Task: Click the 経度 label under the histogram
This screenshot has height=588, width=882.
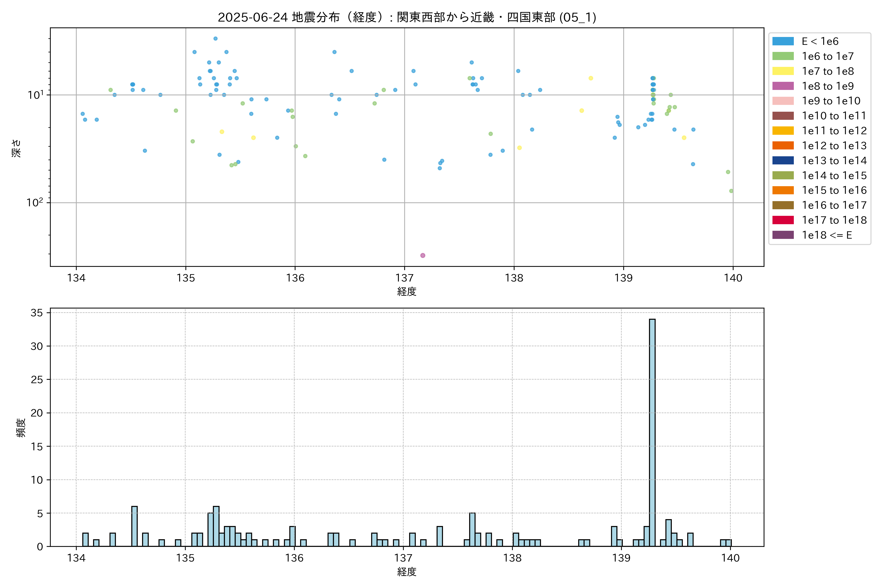Action: (407, 572)
